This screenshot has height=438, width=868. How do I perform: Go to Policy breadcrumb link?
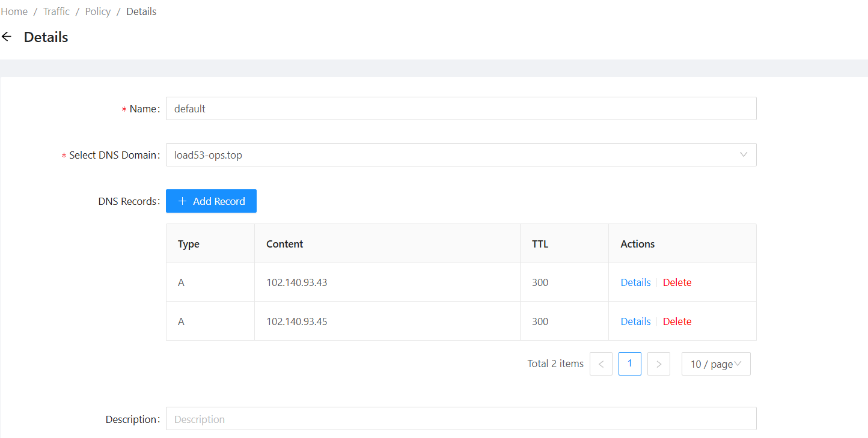click(x=98, y=11)
